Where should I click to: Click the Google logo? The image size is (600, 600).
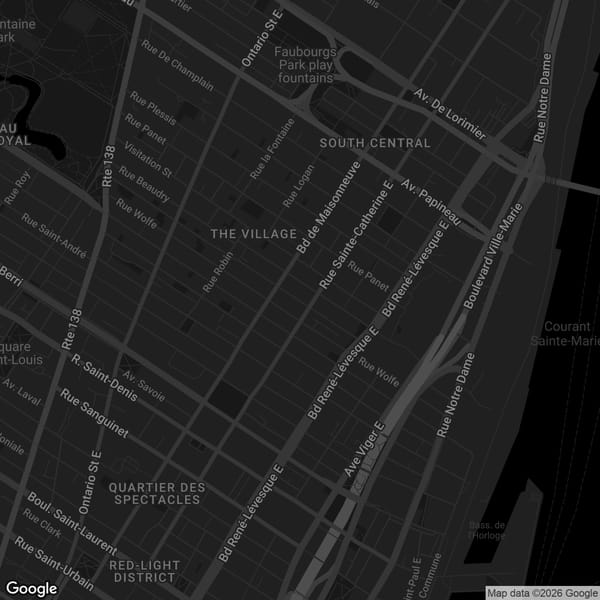[x=31, y=588]
